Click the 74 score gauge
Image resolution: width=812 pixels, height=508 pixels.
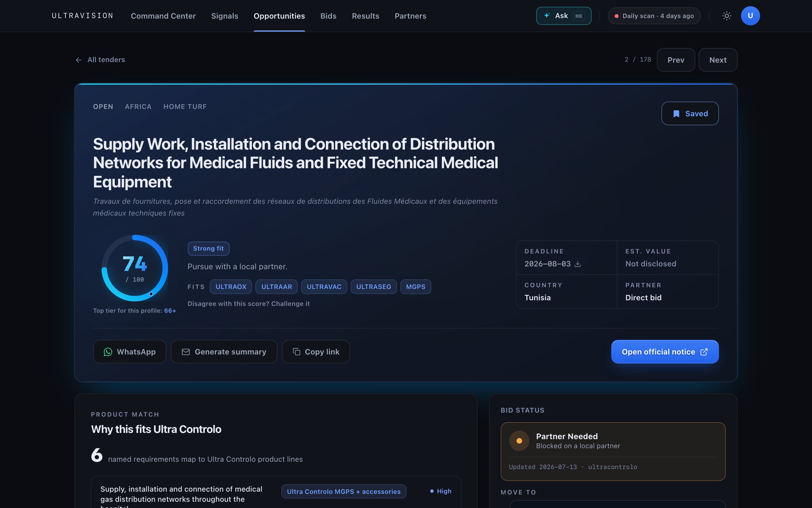(134, 268)
